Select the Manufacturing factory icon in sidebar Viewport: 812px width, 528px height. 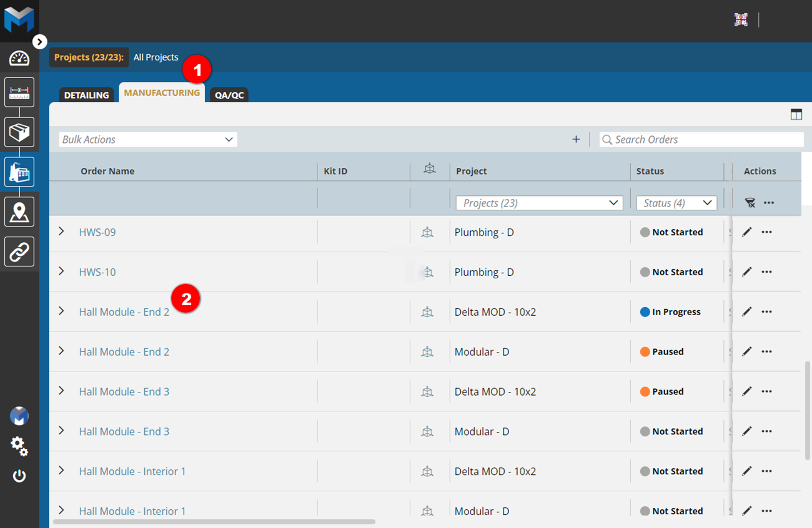19,172
